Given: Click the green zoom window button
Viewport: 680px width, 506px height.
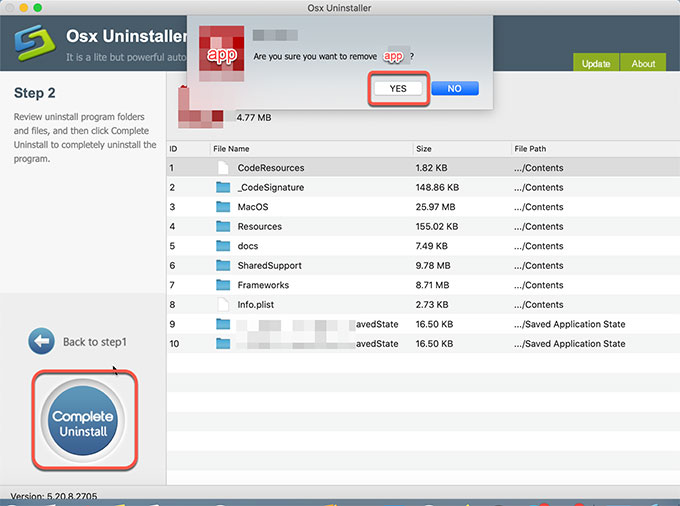Looking at the screenshot, I should coord(38,7).
